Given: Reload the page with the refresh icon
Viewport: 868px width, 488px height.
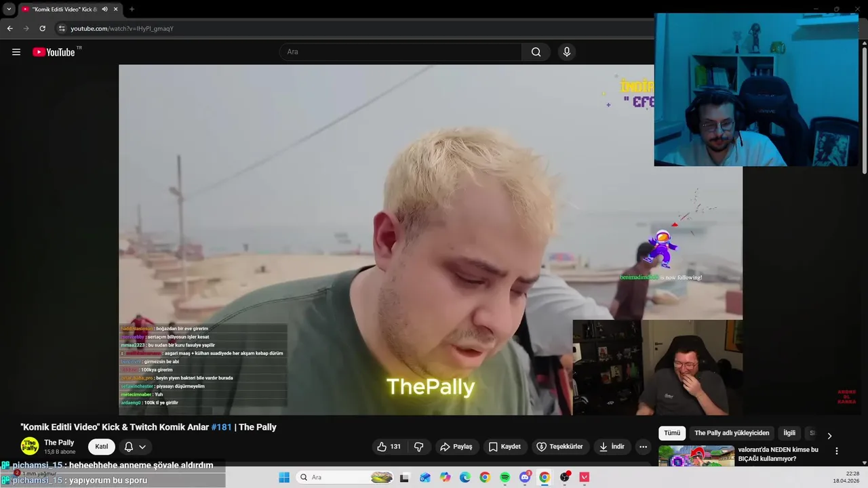Looking at the screenshot, I should 42,28.
